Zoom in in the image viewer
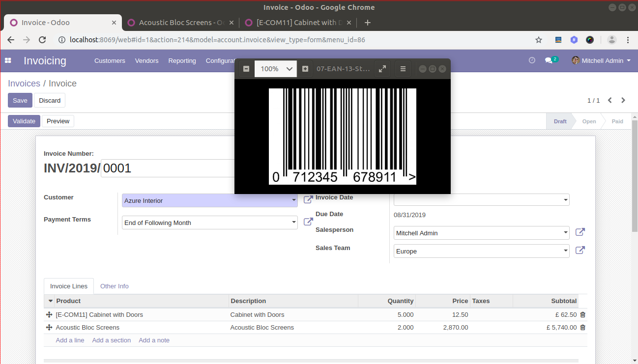 click(305, 69)
